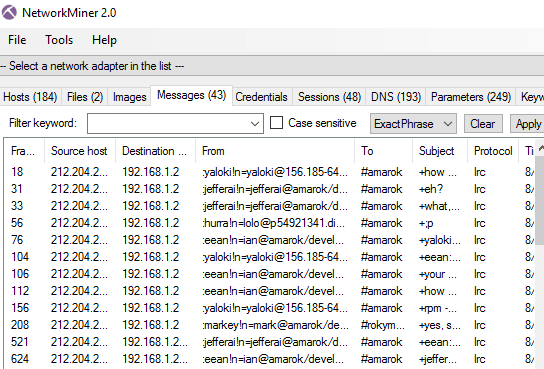
Task: Open the File menu
Action: [17, 40]
